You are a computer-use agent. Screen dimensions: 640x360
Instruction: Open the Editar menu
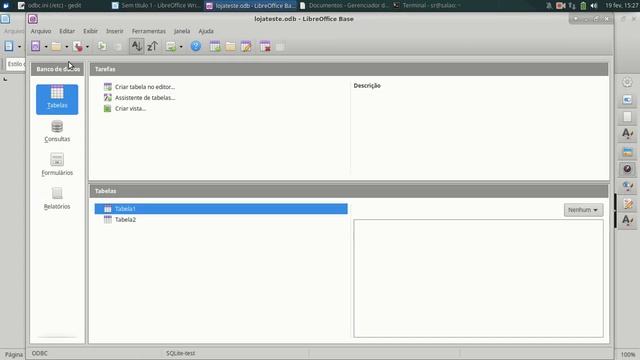coord(67,31)
